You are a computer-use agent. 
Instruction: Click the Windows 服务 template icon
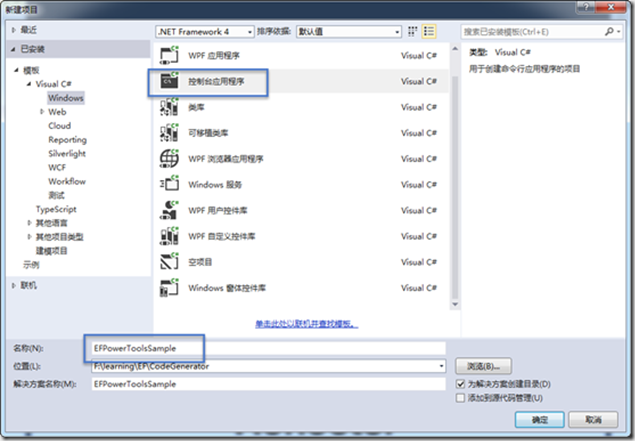tap(169, 184)
